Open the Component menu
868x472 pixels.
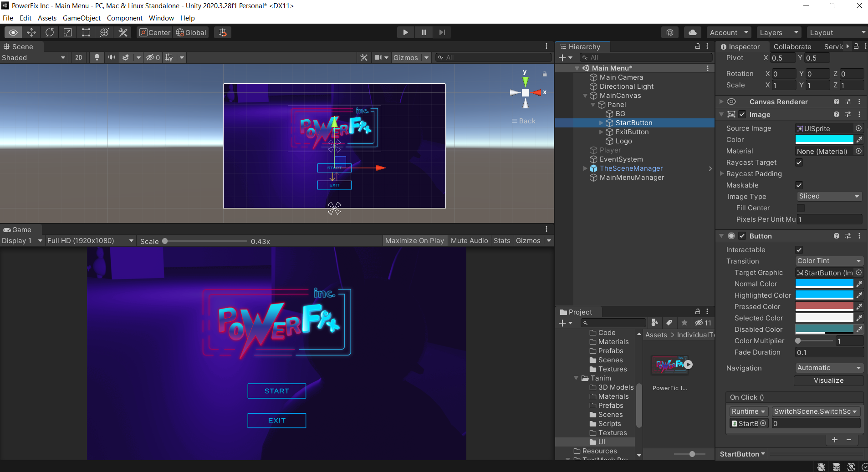pos(124,18)
